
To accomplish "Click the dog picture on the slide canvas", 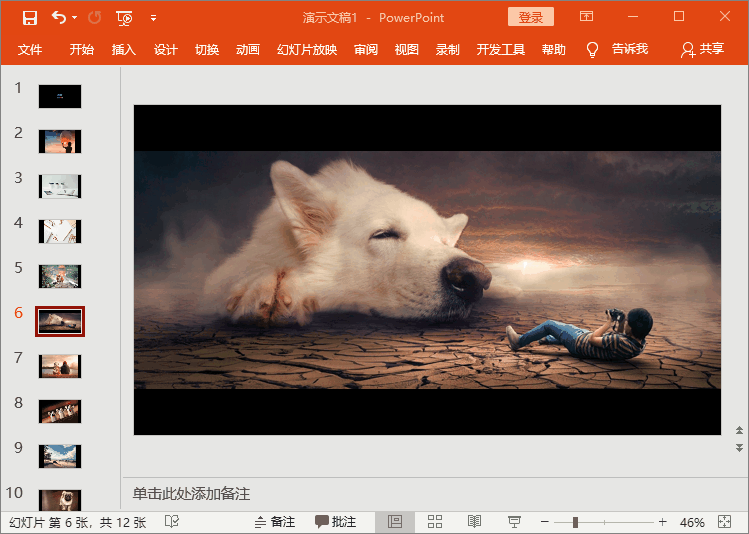I will click(427, 270).
